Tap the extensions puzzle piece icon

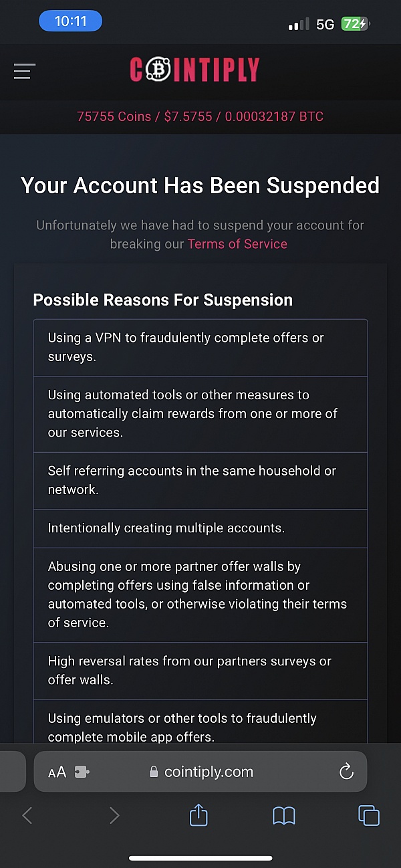pyautogui.click(x=82, y=772)
